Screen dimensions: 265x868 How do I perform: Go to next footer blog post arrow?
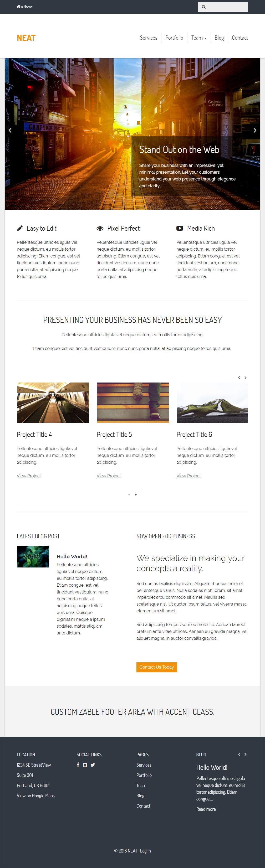coord(246,754)
